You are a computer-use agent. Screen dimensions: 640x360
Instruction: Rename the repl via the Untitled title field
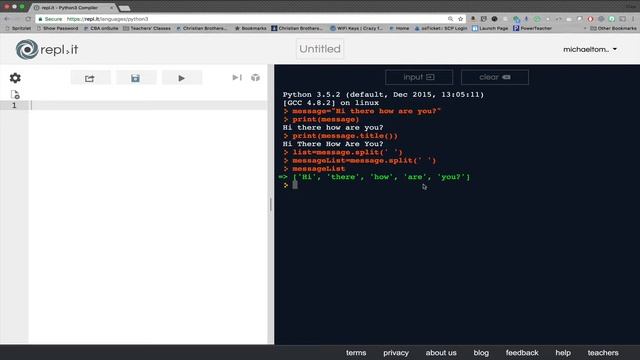pos(320,49)
